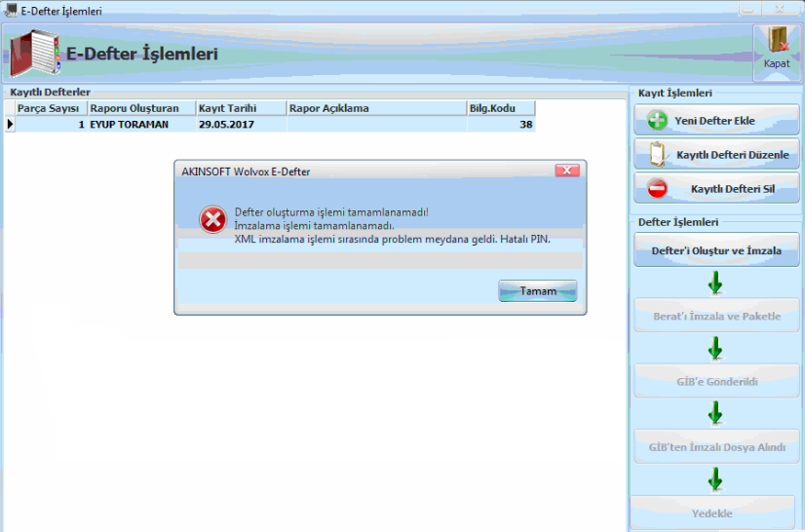Screen dimensions: 805x532
Task: Click the green plus icon
Action: 657,120
